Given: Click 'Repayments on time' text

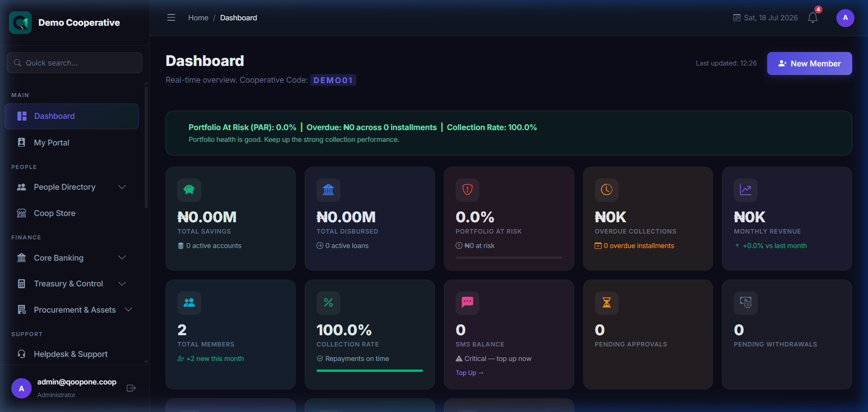Looking at the screenshot, I should pos(357,359).
